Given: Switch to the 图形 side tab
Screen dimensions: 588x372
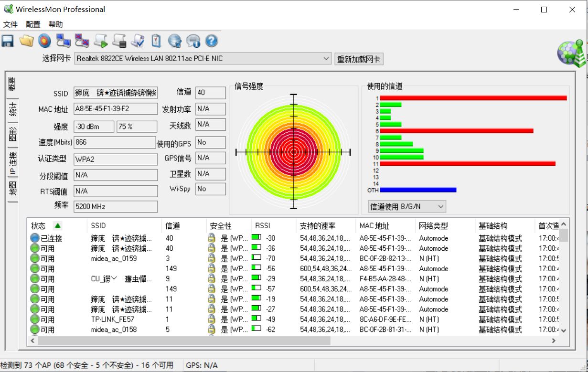Looking at the screenshot, I should (12, 136).
